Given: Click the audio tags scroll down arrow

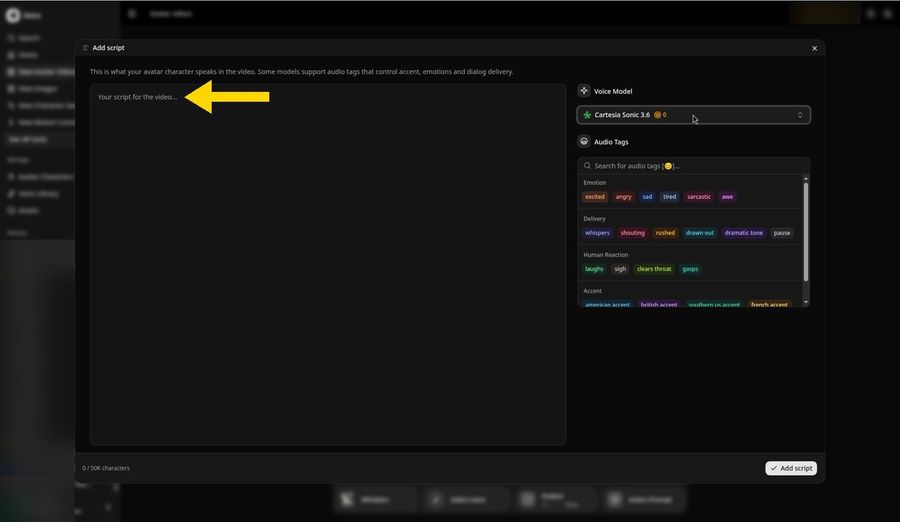Looking at the screenshot, I should click(x=806, y=302).
